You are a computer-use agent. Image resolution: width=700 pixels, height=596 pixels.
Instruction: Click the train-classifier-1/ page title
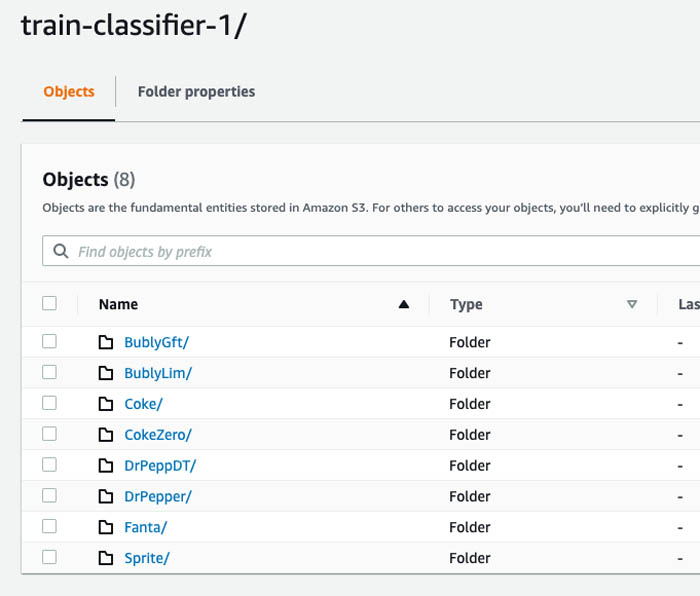(133, 25)
